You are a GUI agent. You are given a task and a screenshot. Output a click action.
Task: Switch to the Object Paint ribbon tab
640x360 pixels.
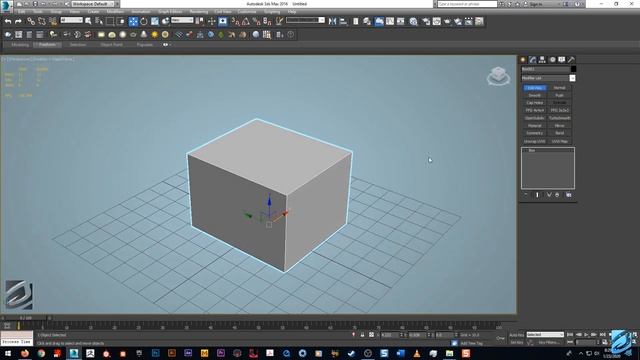111,44
